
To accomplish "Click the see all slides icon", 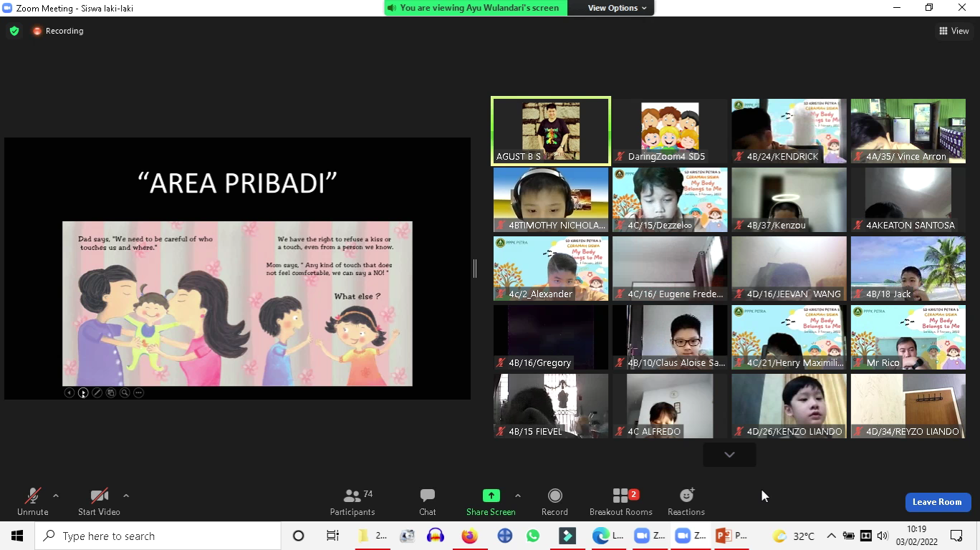I will click(x=110, y=392).
